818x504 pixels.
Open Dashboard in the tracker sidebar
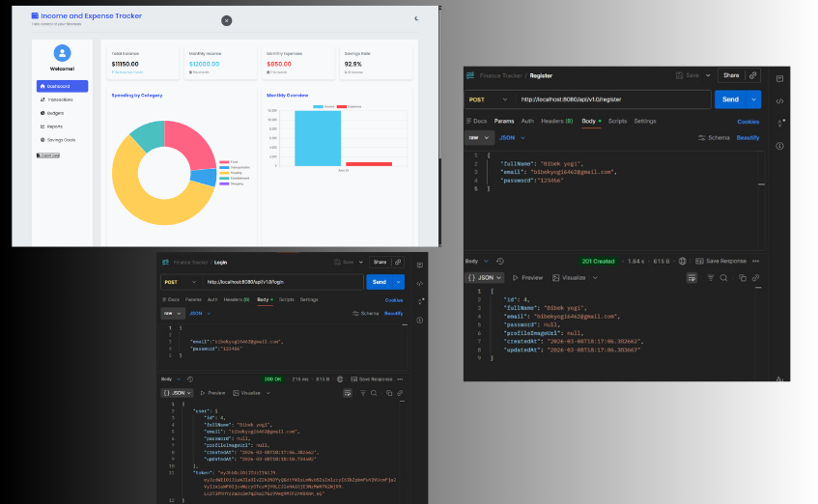tap(62, 86)
